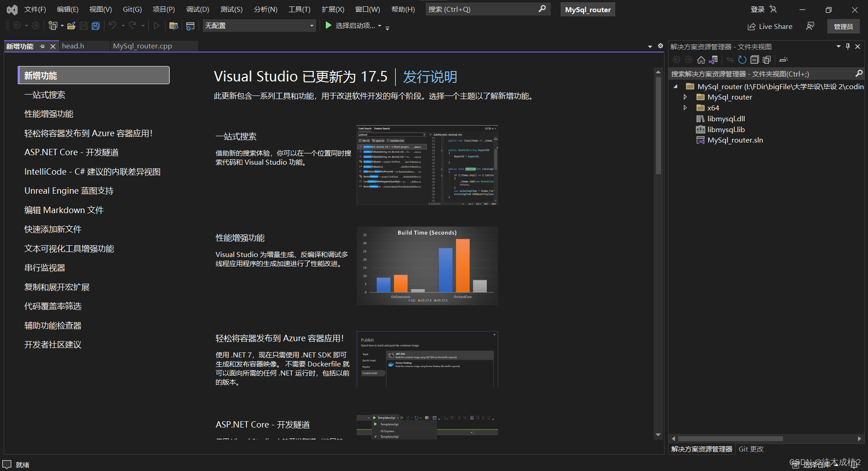Click Solution Explorer back arrow icon

(677, 60)
